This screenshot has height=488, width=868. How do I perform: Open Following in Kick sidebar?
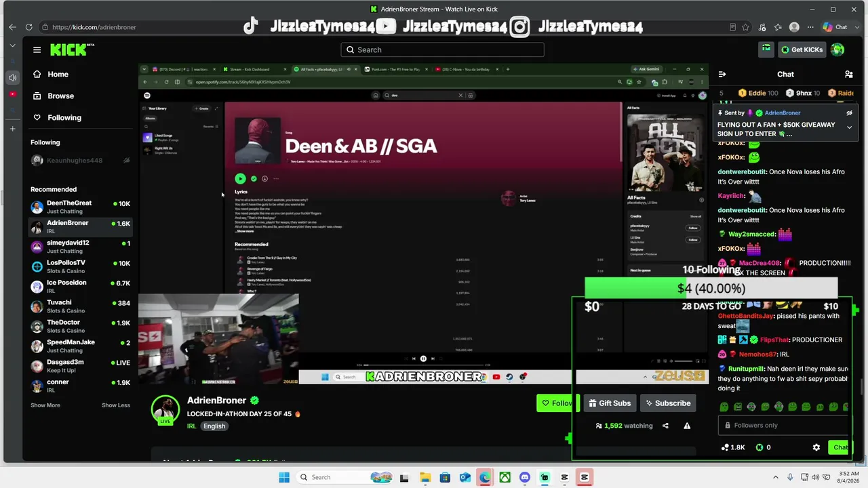click(x=57, y=117)
